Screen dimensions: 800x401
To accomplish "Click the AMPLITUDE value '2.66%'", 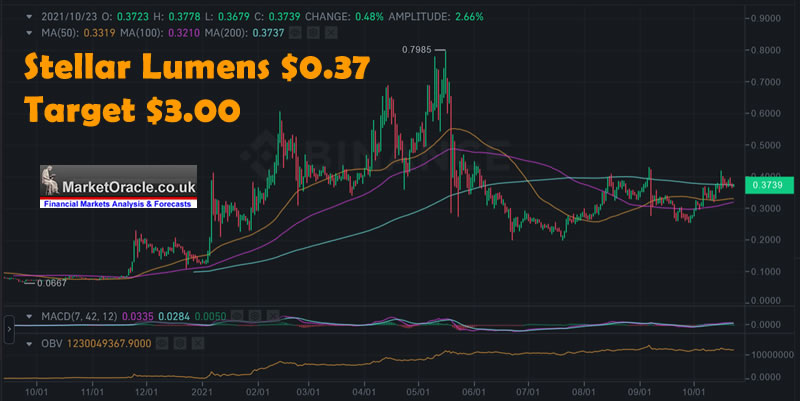I will [469, 17].
